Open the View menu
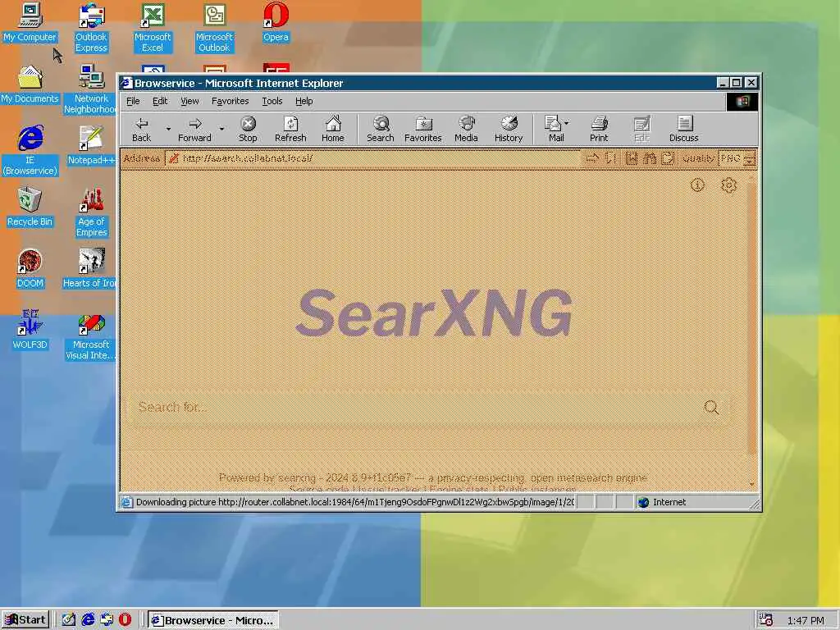840x630 pixels. click(189, 101)
